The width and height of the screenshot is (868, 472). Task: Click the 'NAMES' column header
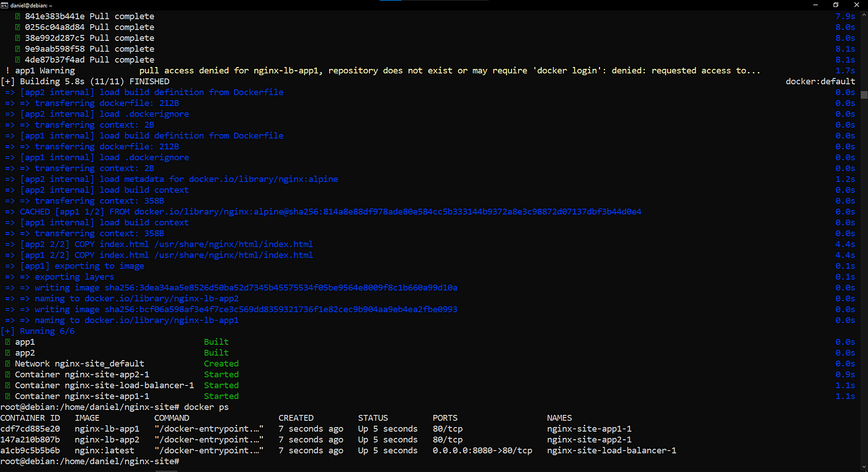560,418
